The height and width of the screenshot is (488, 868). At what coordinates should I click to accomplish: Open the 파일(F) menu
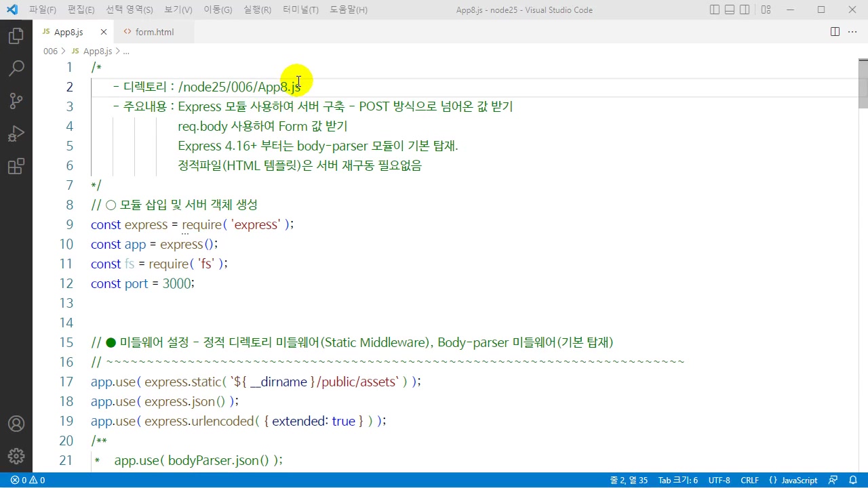coord(42,9)
